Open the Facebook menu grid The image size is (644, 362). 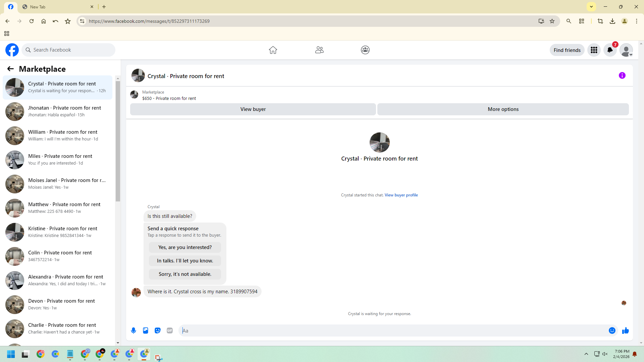(x=594, y=50)
